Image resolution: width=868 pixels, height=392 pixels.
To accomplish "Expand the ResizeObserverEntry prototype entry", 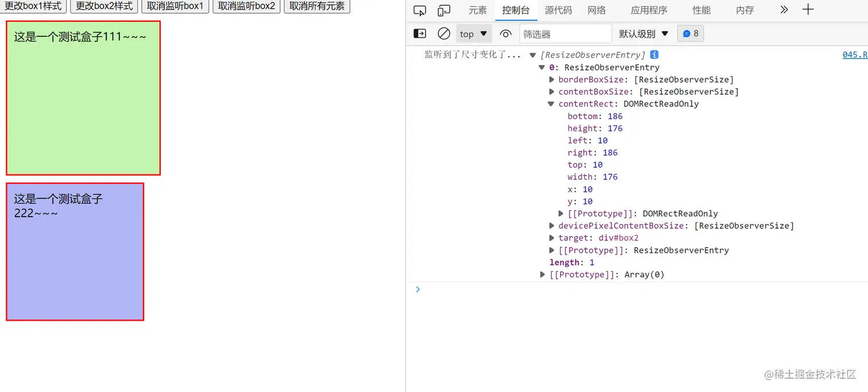I will point(552,251).
